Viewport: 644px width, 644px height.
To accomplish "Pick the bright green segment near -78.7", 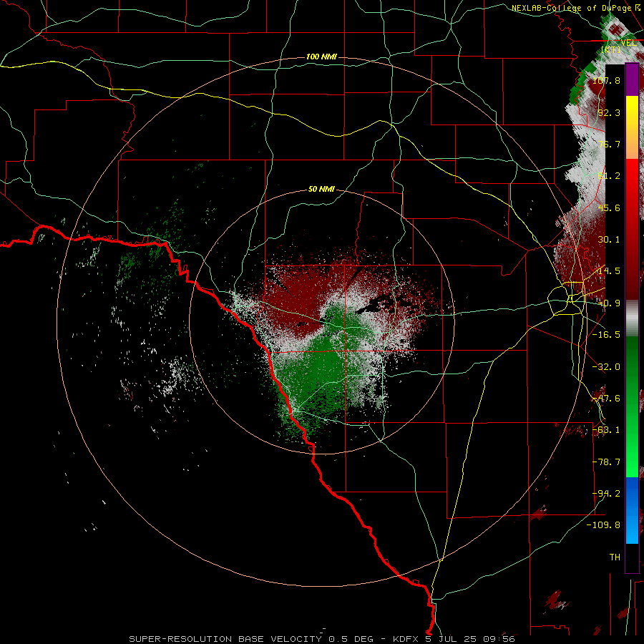I will pyautogui.click(x=632, y=462).
